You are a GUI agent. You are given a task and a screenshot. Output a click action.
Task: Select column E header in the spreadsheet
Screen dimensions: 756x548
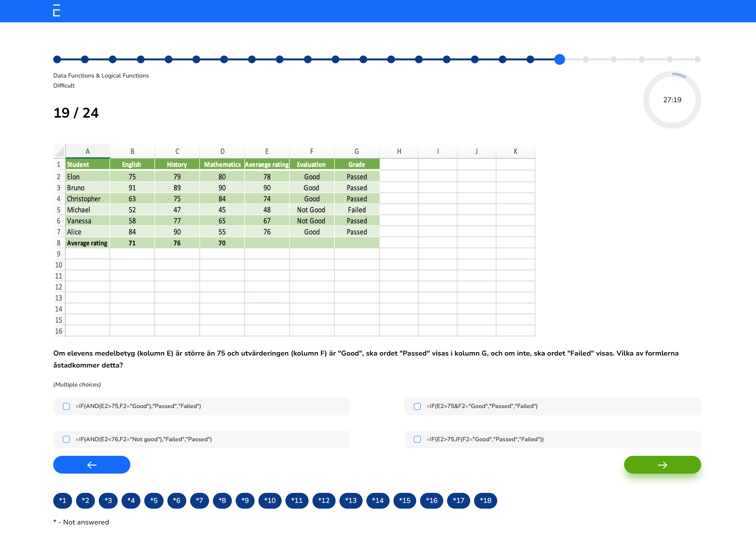click(267, 151)
